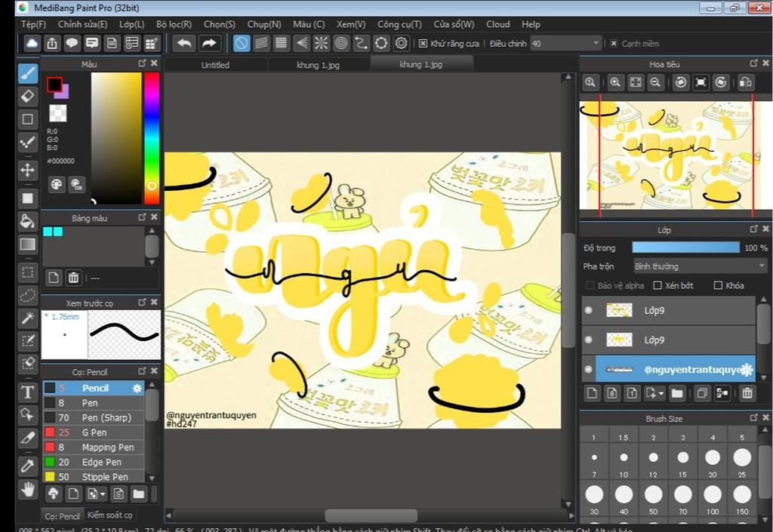Switch to the Kiểm soát cọ tab

point(110,515)
